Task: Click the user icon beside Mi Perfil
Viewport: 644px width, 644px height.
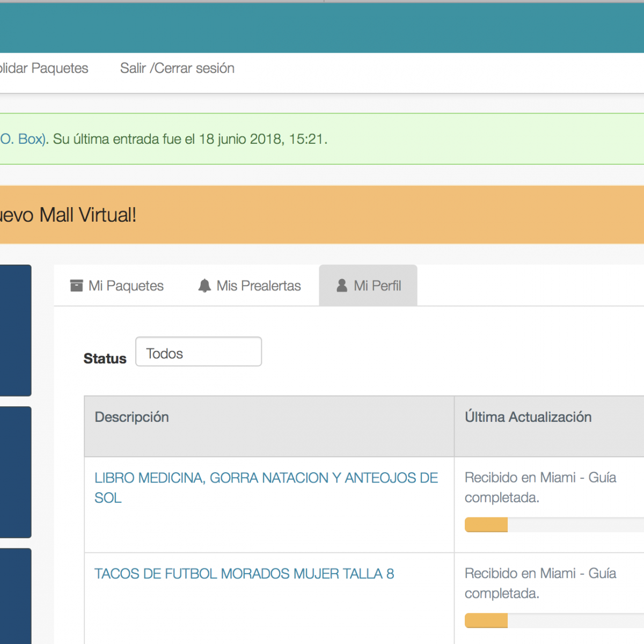Action: (x=342, y=286)
